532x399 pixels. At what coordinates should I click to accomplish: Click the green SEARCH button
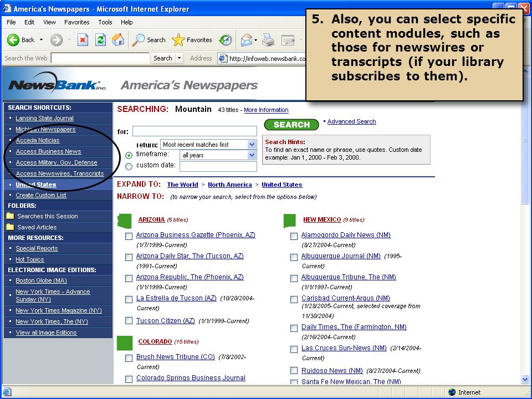pos(291,125)
